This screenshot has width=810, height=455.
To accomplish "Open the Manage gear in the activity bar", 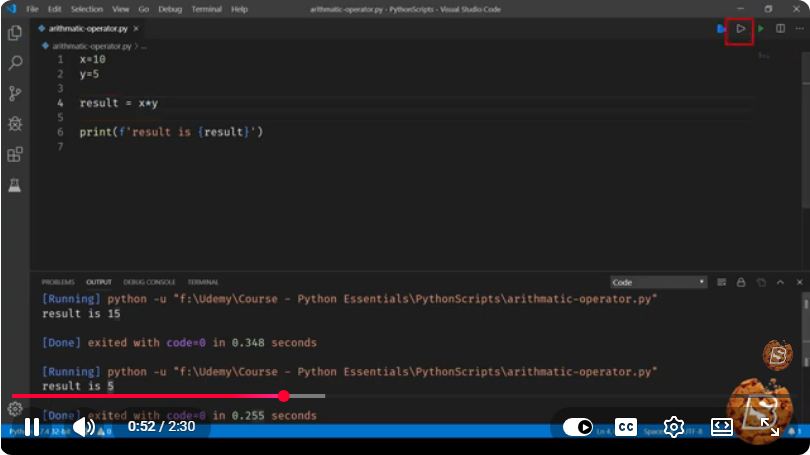I will (14, 409).
